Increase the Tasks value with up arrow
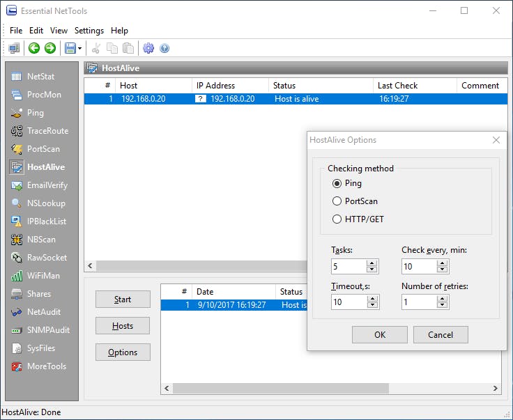The image size is (513, 420). [x=372, y=263]
